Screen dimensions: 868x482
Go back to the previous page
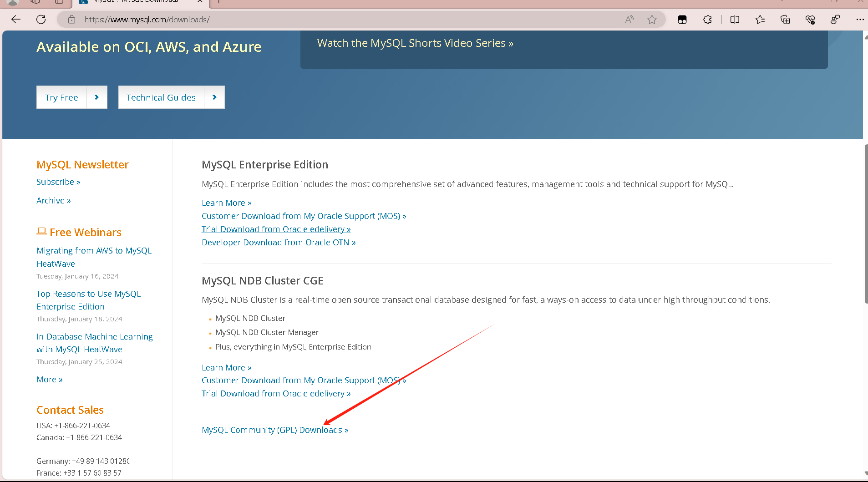tap(16, 19)
